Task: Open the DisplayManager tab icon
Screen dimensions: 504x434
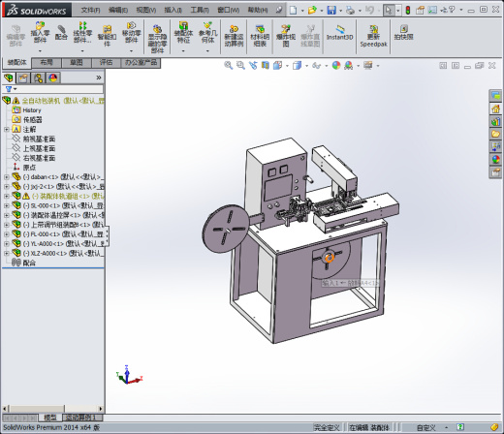Action: [x=53, y=77]
